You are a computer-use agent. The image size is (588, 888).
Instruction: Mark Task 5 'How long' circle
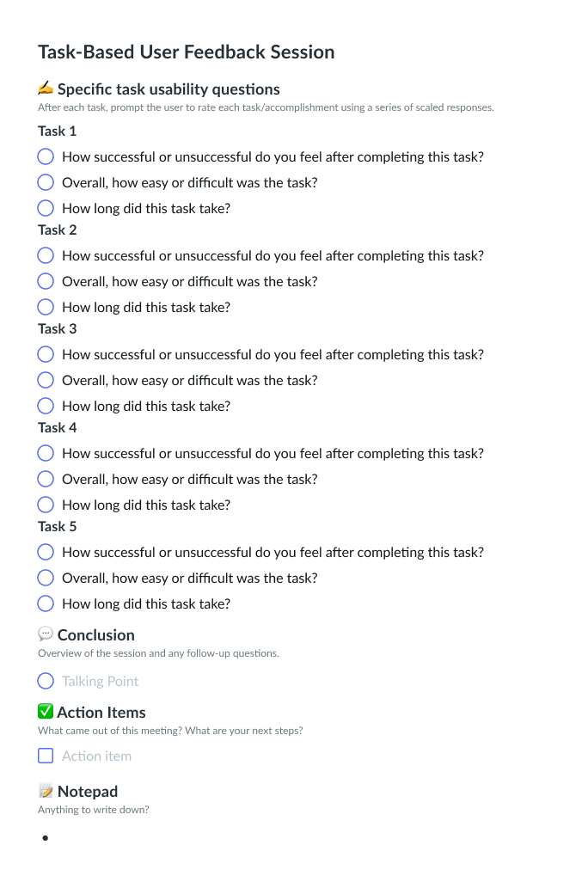(46, 603)
